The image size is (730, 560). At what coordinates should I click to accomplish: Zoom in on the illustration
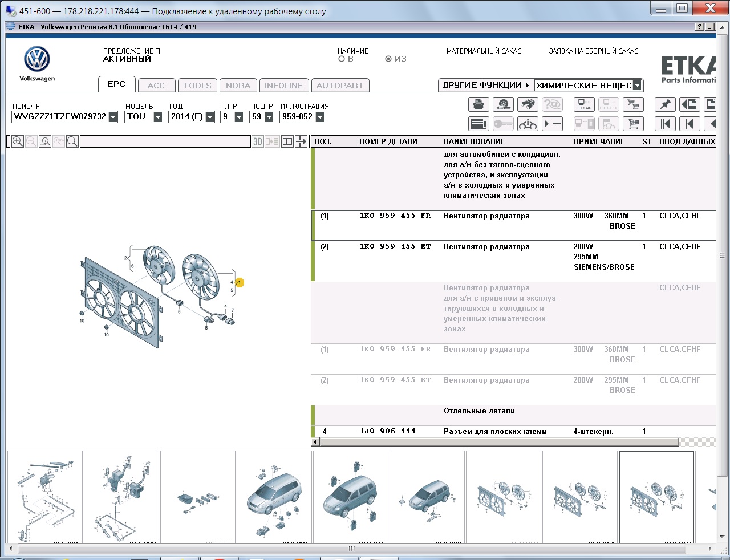tap(18, 141)
